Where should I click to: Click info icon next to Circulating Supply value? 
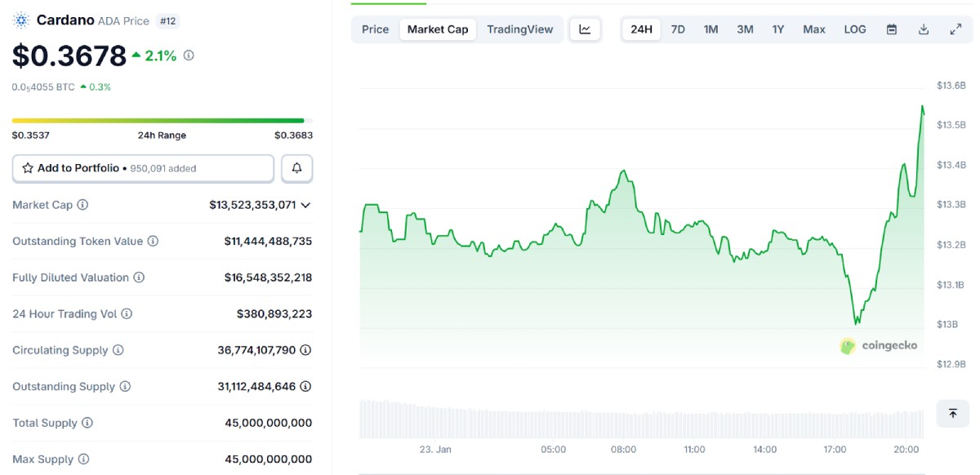click(305, 350)
